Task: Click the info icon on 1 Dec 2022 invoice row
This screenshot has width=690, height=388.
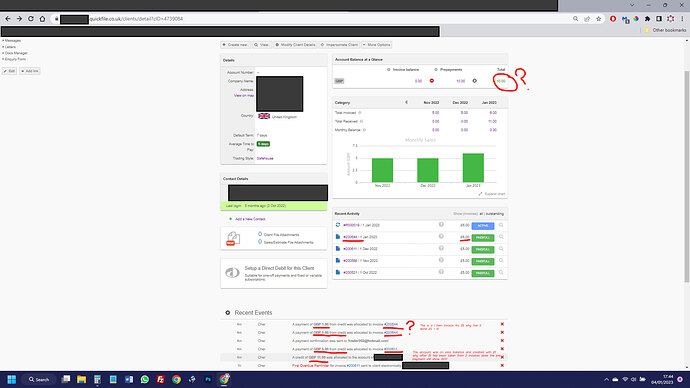Action: pyautogui.click(x=441, y=249)
